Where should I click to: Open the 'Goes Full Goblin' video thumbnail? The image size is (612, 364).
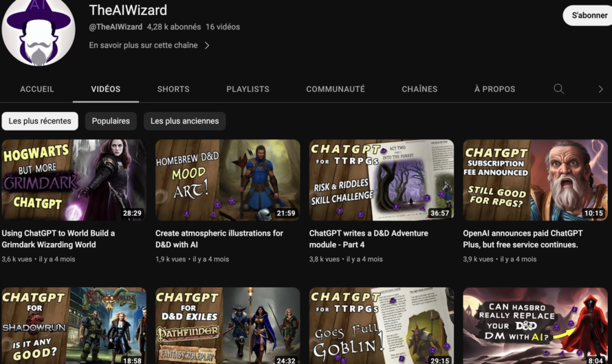(382, 326)
